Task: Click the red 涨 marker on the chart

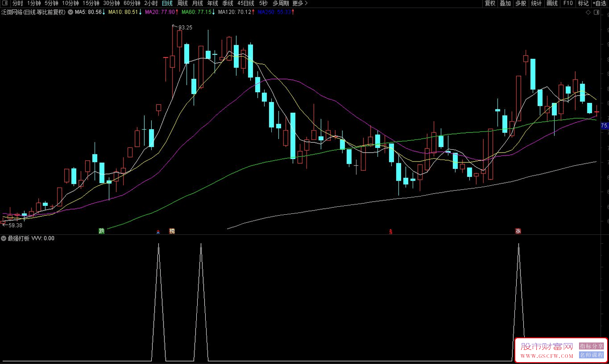Action: pyautogui.click(x=518, y=231)
